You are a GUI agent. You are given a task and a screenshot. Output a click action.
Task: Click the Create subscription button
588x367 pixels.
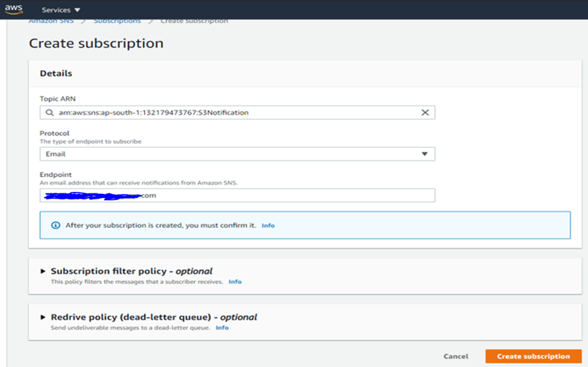point(533,356)
